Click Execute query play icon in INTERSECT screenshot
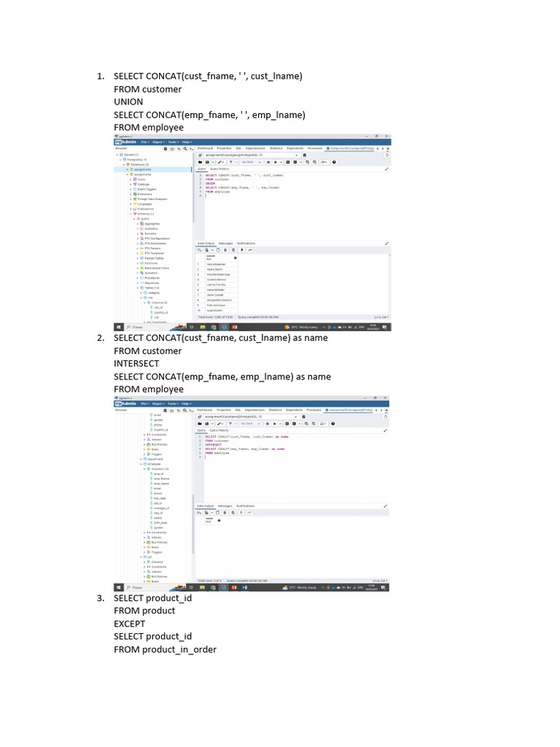 click(275, 424)
